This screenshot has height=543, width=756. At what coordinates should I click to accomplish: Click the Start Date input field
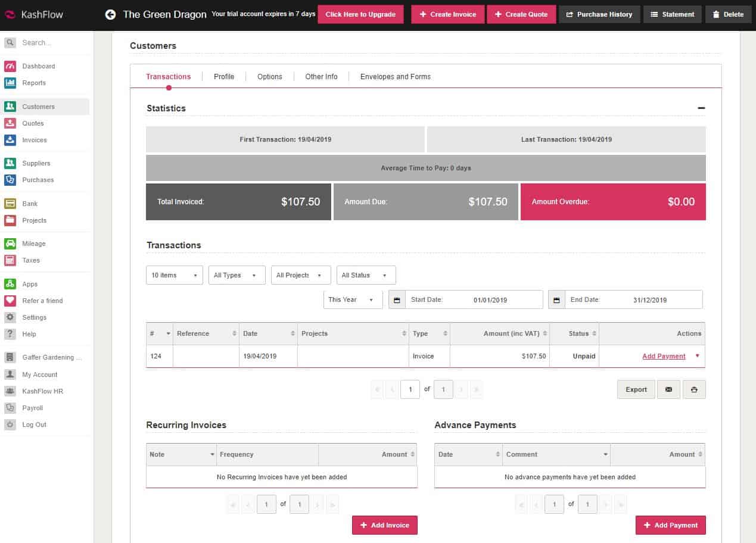(x=474, y=299)
